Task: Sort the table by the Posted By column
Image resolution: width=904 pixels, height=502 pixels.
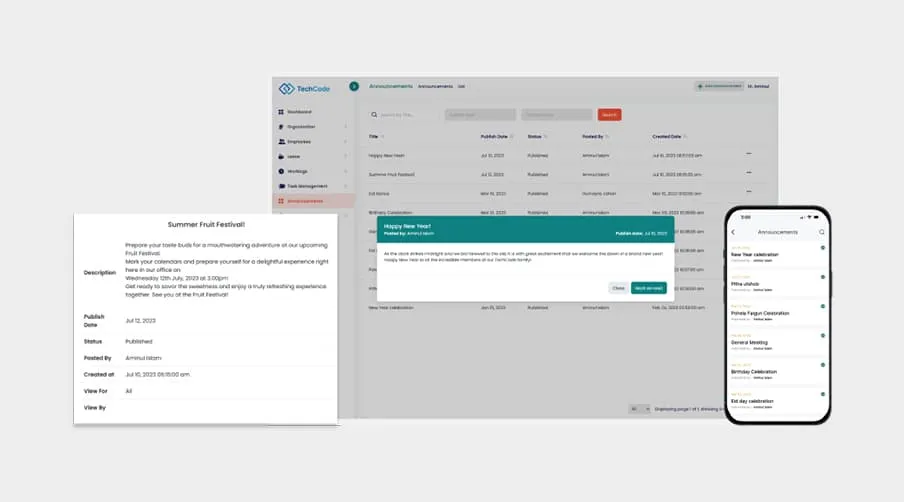Action: tap(596, 137)
